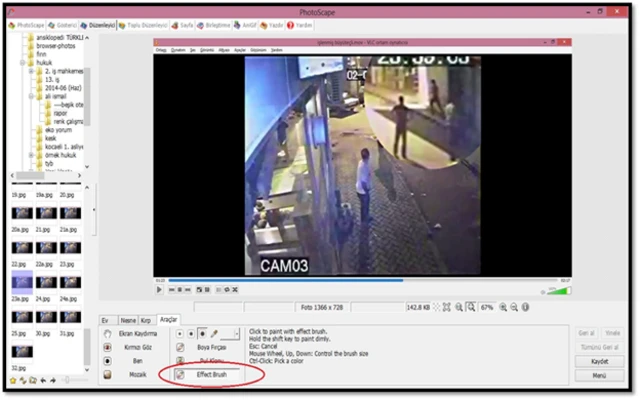The height and width of the screenshot is (400, 640).
Task: Select the 32.jpg thumbnail
Action: pos(22,352)
